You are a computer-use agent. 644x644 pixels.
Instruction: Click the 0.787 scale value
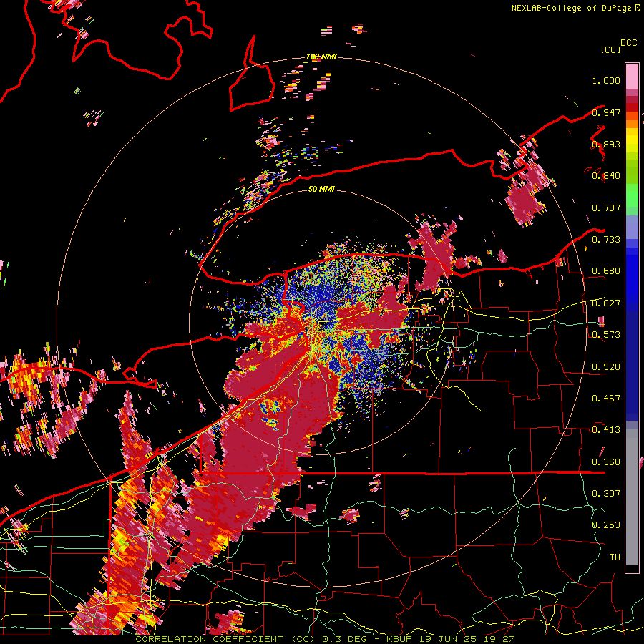point(606,208)
